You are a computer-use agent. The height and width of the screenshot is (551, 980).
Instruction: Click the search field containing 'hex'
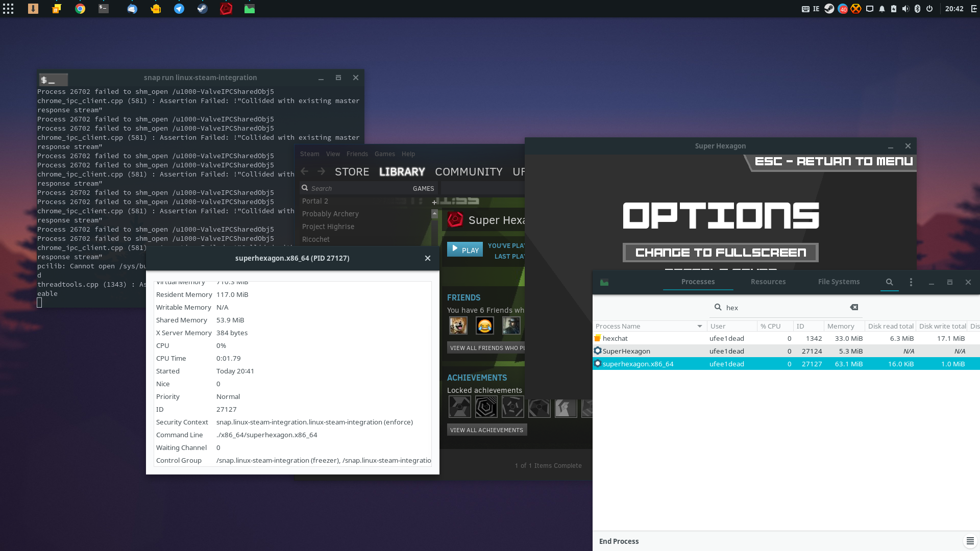786,307
